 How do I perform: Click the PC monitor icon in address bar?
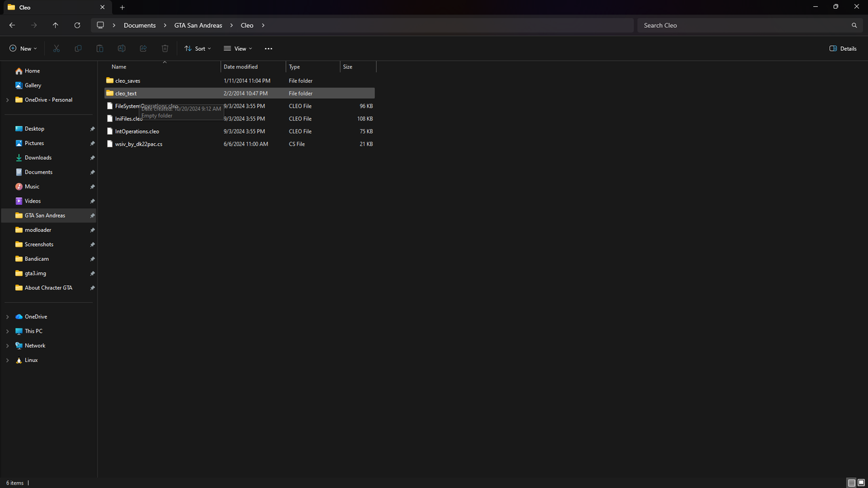pos(100,25)
